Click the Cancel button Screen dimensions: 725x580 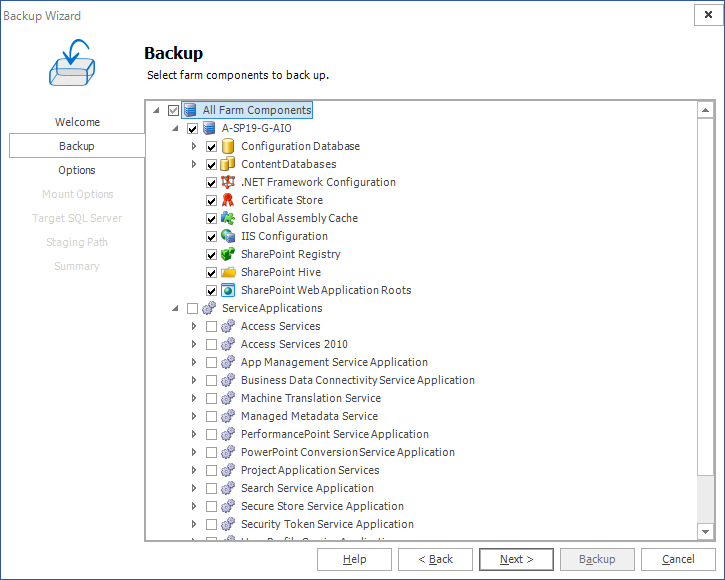678,559
